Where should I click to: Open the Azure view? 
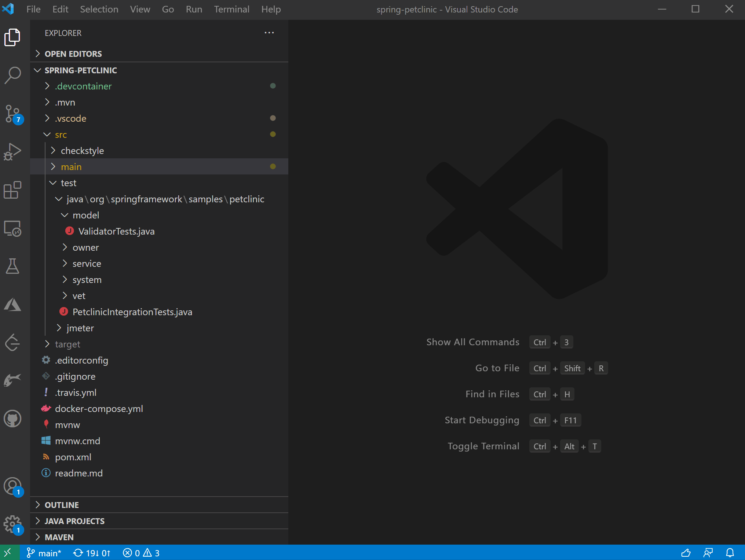12,305
